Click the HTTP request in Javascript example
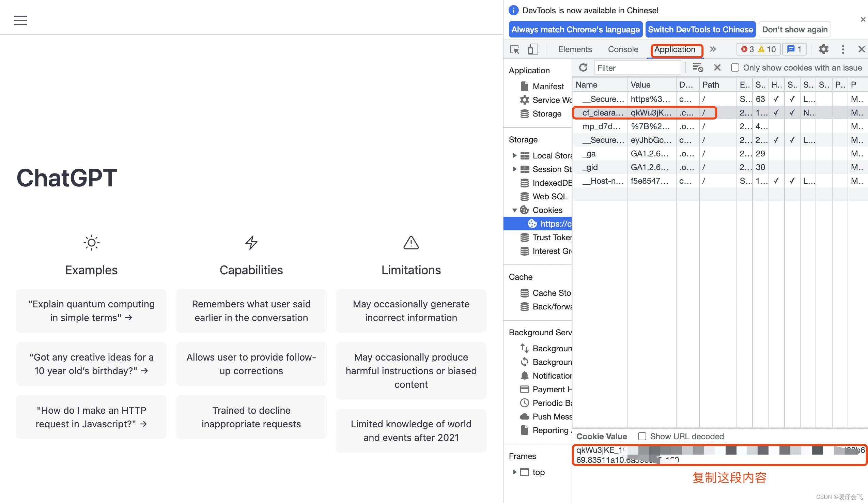The width and height of the screenshot is (868, 503). click(x=91, y=417)
